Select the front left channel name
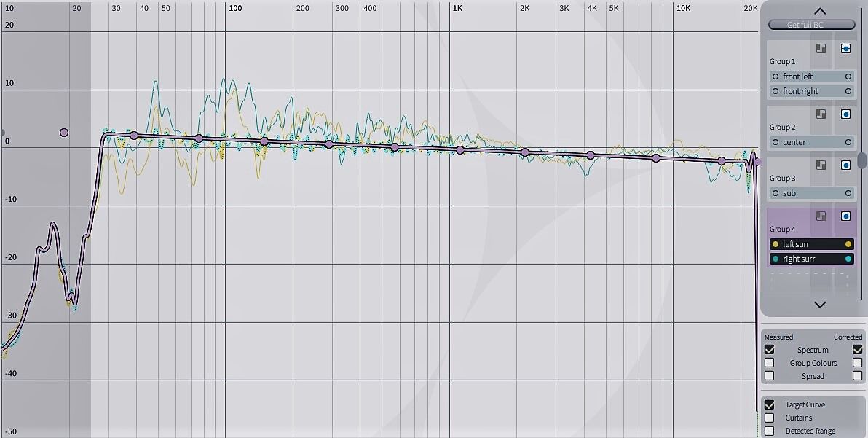The height and width of the screenshot is (438, 868). point(797,77)
